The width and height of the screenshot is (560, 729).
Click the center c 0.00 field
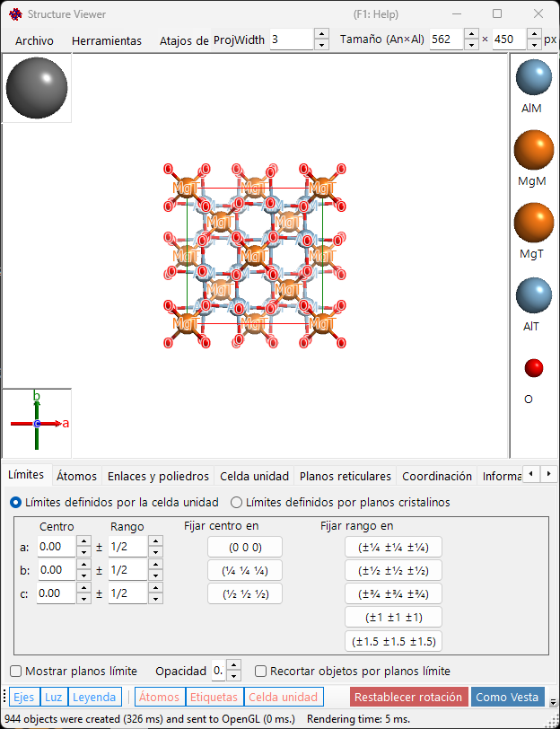[57, 593]
